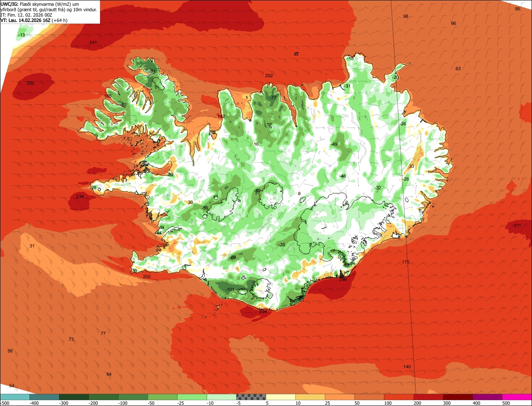Select the -35 flux value on the map

tap(282, 245)
